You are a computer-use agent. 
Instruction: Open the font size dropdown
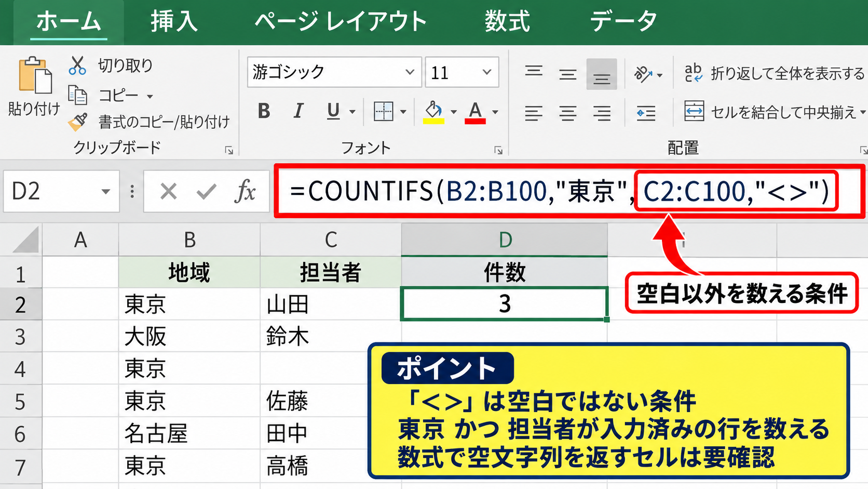tap(486, 72)
